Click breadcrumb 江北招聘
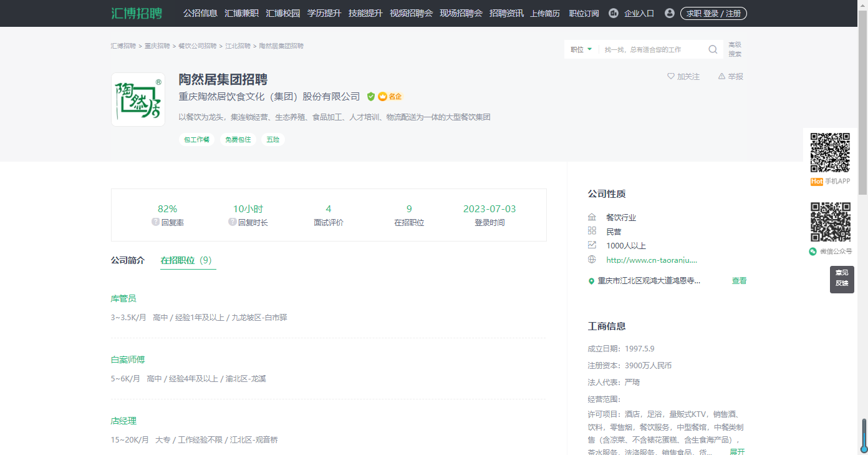Image resolution: width=868 pixels, height=455 pixels. click(x=238, y=46)
